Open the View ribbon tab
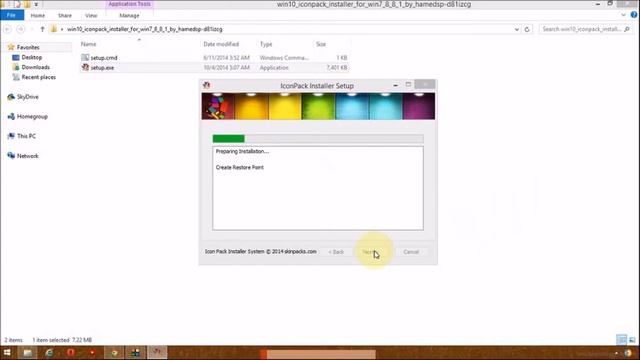The height and width of the screenshot is (360, 640). coord(91,16)
